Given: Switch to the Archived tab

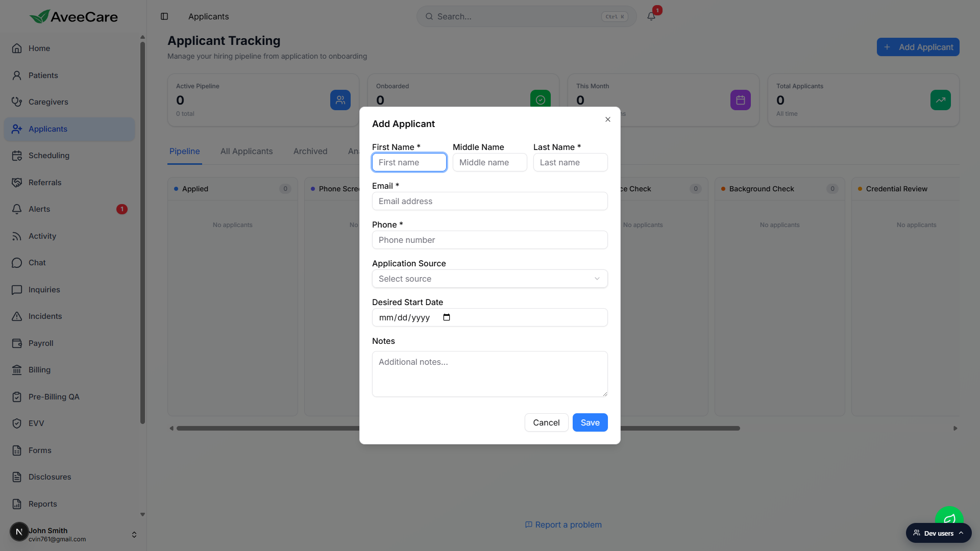Looking at the screenshot, I should click(x=310, y=152).
